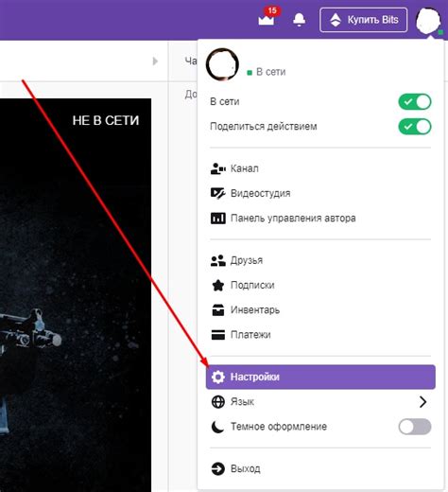Screen dimensions: 448x492
Task: Collapse panel using the gray triangle arrow
Action: (155, 61)
